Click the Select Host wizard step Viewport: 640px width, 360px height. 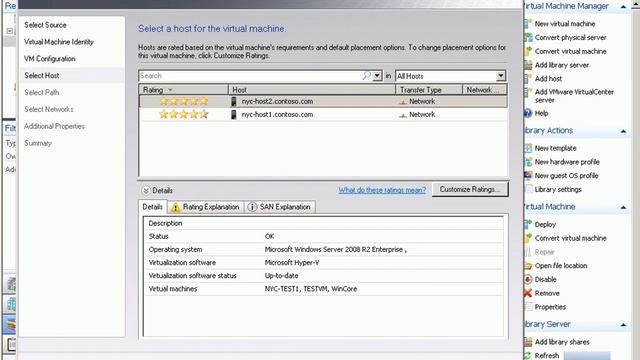pos(42,76)
